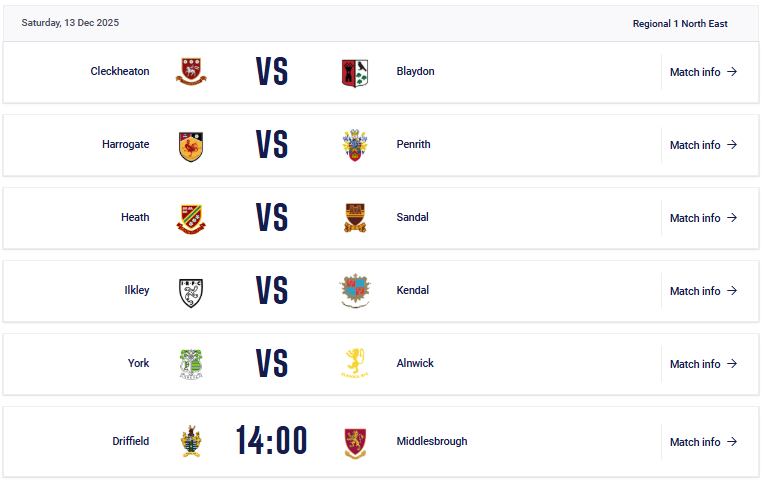762x482 pixels.
Task: Open the Middlesbrough club crest
Action: 354,442
